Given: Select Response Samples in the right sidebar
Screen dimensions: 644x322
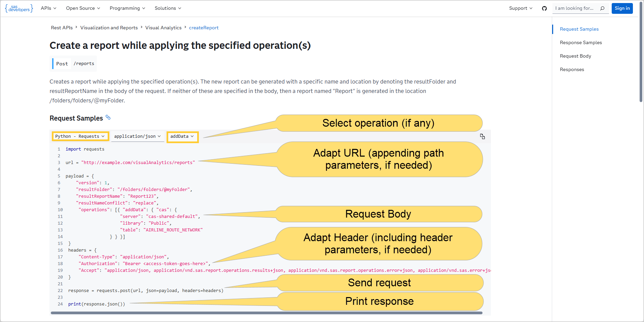Looking at the screenshot, I should coord(581,42).
